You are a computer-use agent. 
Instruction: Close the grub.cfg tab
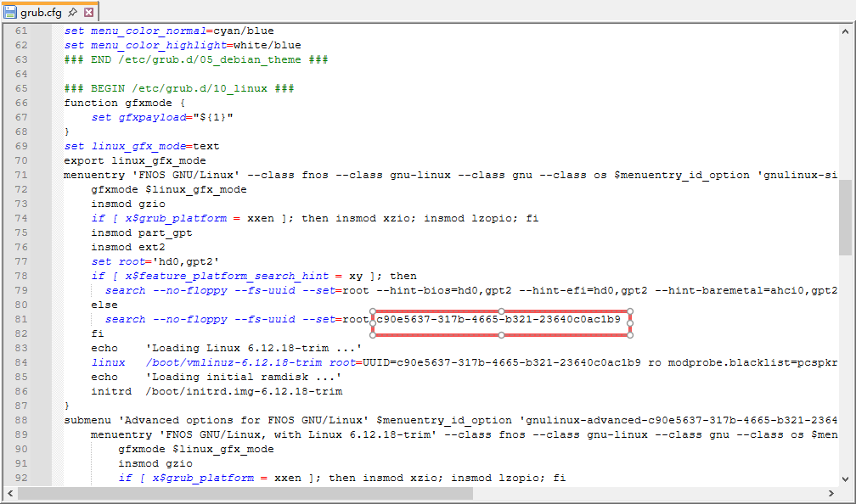point(88,13)
